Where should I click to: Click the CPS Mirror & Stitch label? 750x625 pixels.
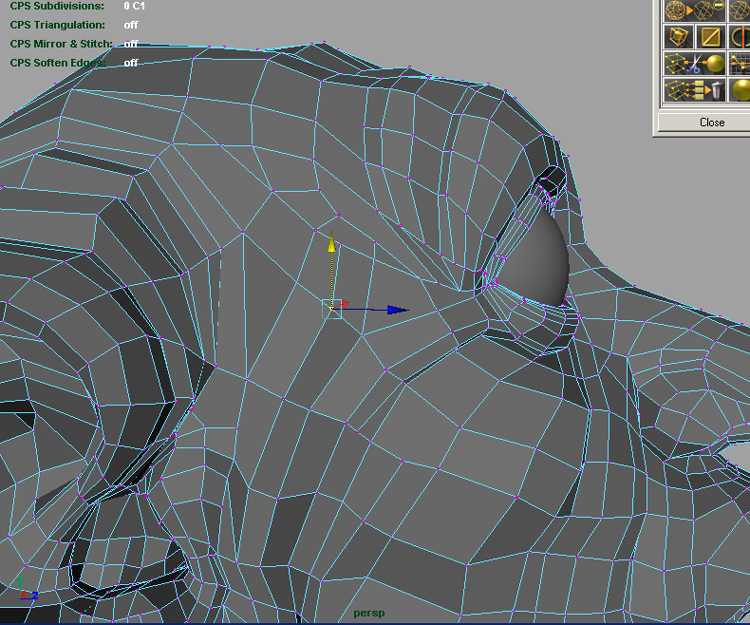(x=60, y=44)
